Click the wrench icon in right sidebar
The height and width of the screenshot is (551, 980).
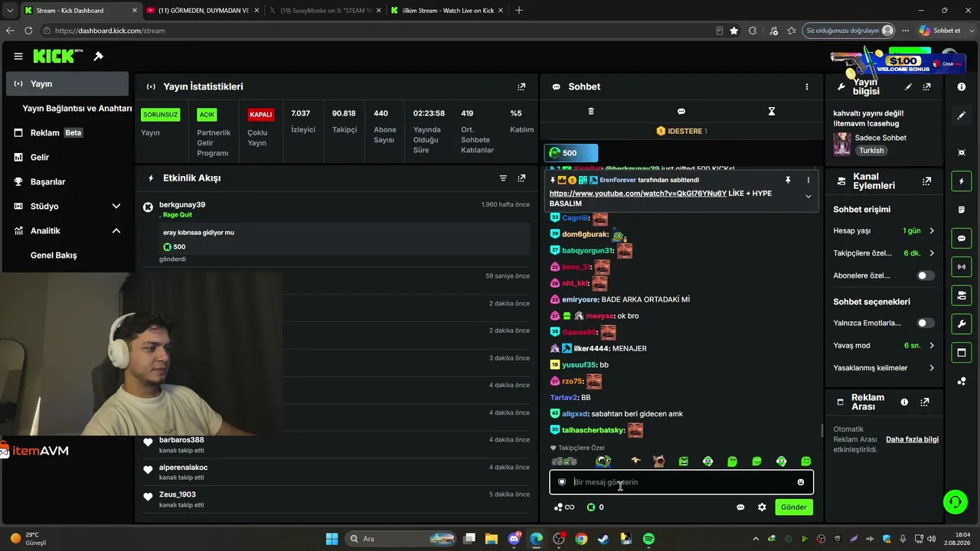pos(962,324)
